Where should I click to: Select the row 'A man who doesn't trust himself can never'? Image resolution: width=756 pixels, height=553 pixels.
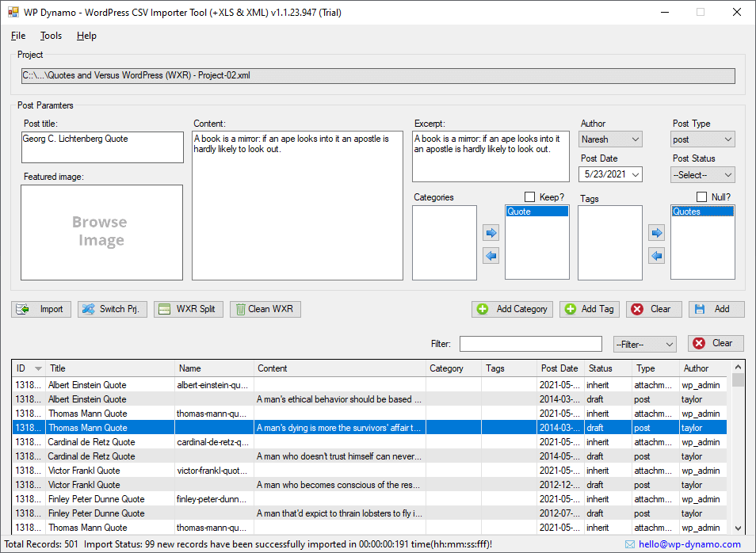(x=369, y=456)
